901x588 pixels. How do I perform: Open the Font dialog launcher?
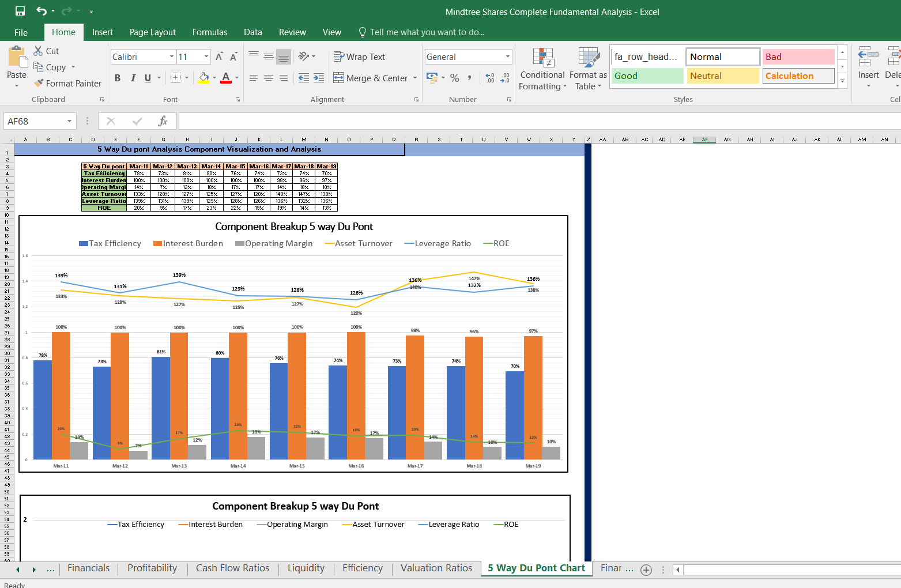[237, 100]
